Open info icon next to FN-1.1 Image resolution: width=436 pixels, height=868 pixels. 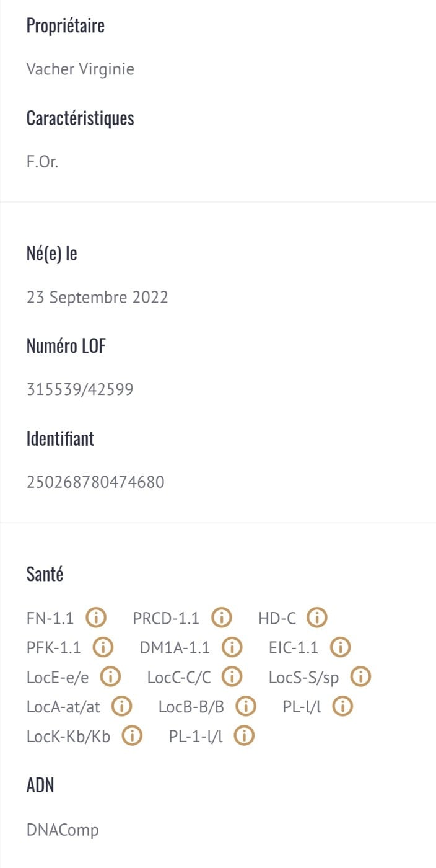coord(96,618)
